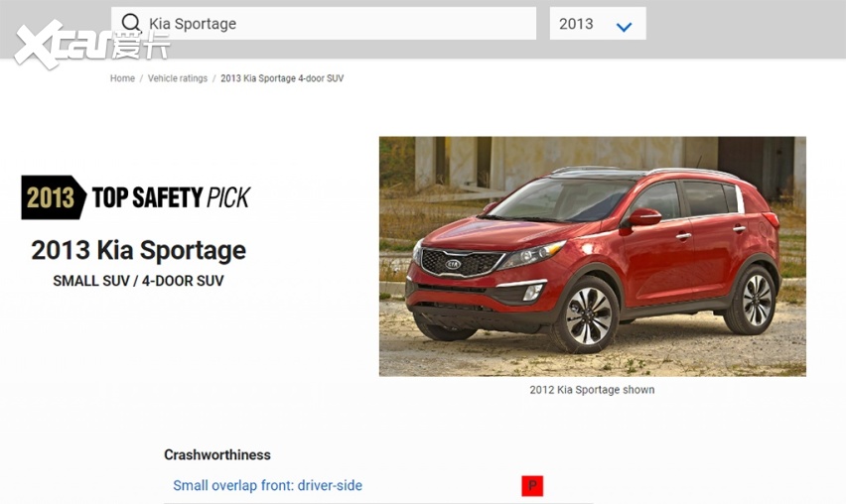Click the red Kia Sportage photo
This screenshot has width=846, height=504.
tap(593, 257)
